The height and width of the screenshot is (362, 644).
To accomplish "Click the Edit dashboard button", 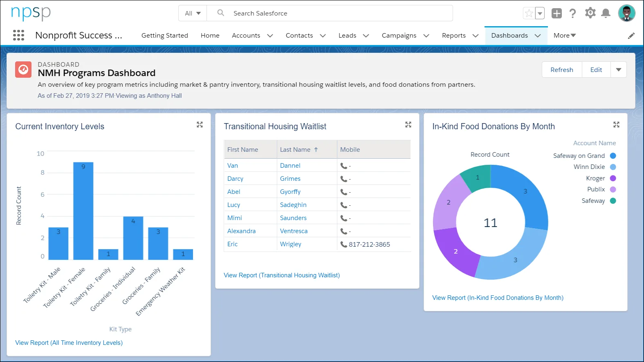I will pyautogui.click(x=596, y=70).
